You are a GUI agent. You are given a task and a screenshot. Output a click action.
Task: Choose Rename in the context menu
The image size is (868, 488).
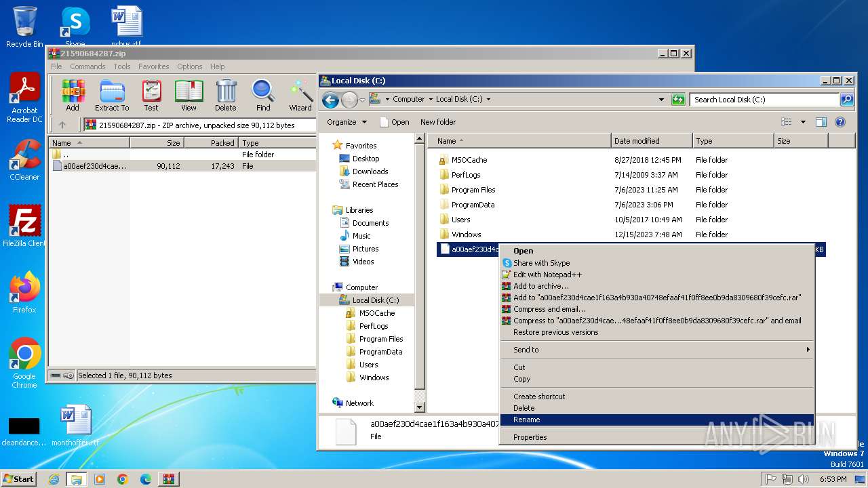[656, 420]
